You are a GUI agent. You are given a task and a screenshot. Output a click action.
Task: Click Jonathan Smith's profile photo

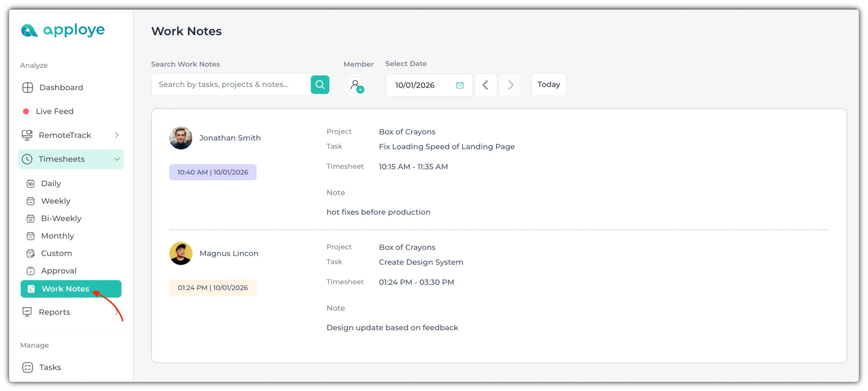click(181, 138)
